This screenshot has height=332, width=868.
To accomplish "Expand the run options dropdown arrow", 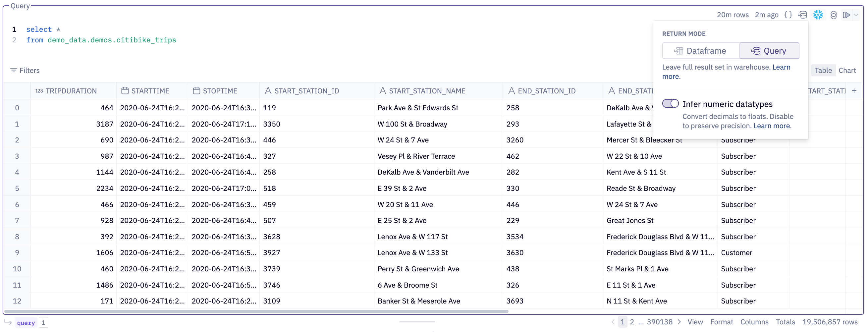I will click(856, 15).
